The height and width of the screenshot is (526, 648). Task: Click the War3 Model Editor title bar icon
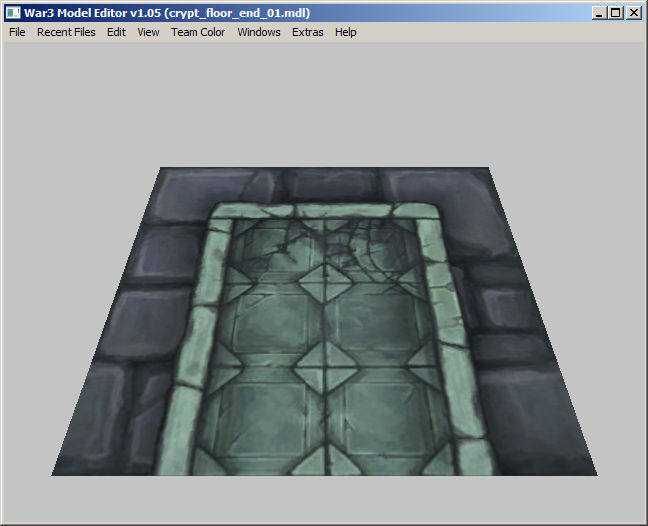click(13, 13)
